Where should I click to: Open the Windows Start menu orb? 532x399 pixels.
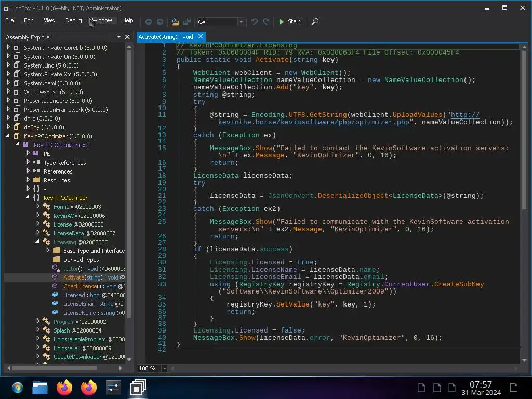pos(17,387)
